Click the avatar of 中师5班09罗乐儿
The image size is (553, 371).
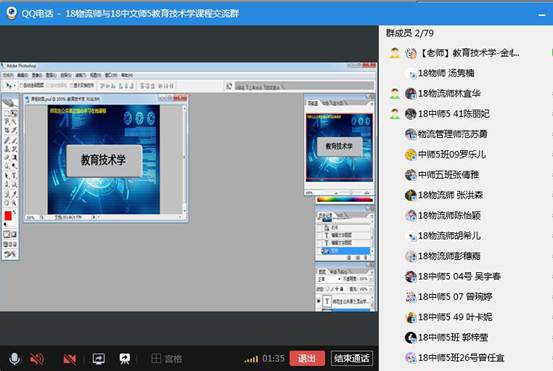tap(411, 154)
